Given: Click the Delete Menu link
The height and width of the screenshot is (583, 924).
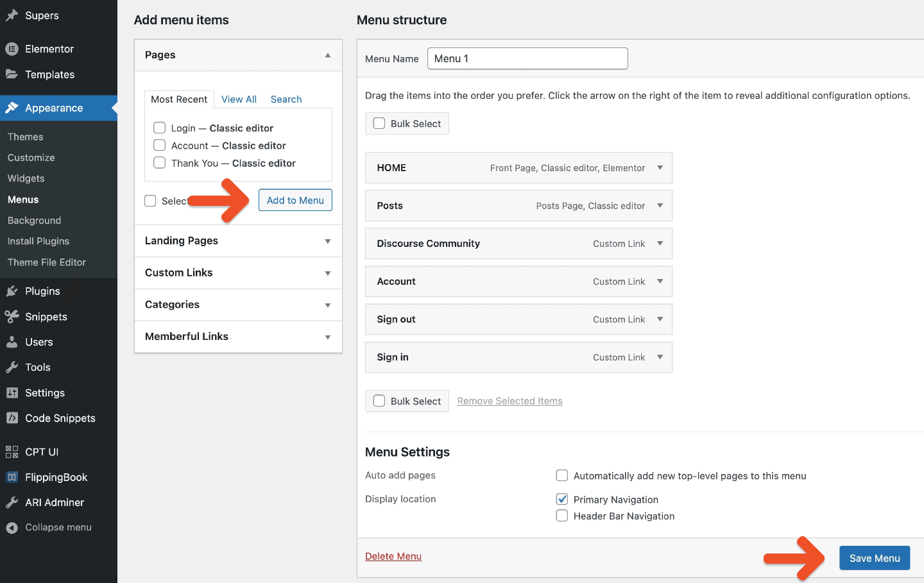Looking at the screenshot, I should tap(393, 556).
